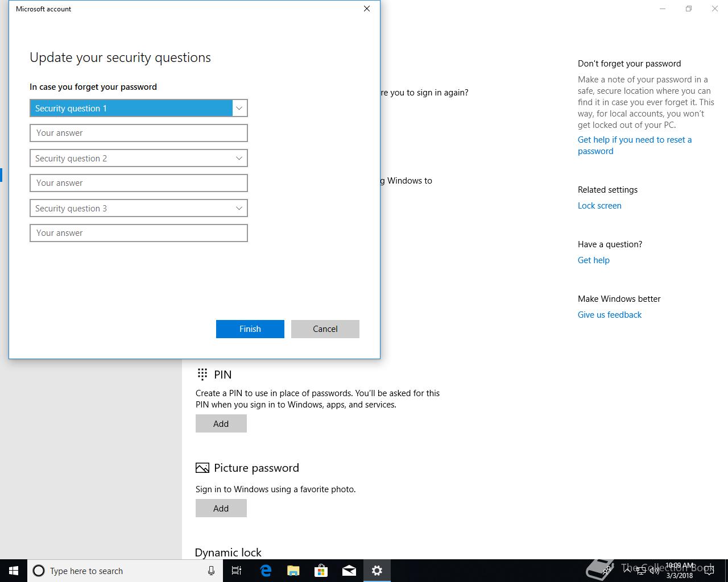
Task: Close the Microsoft account dialog
Action: coord(367,9)
